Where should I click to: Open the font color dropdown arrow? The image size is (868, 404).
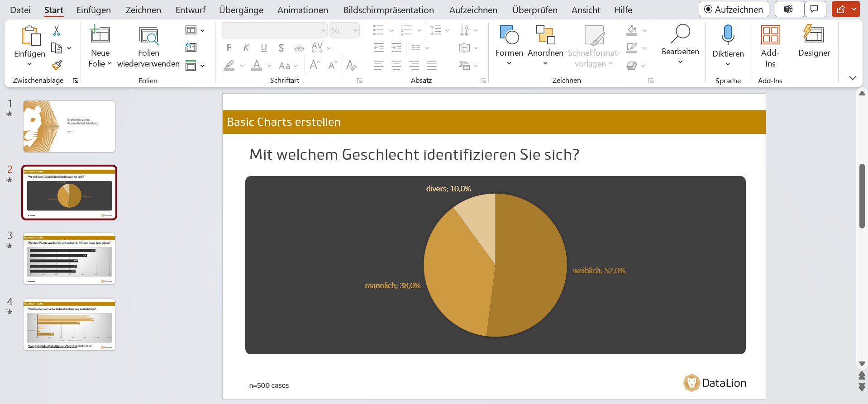click(x=269, y=66)
